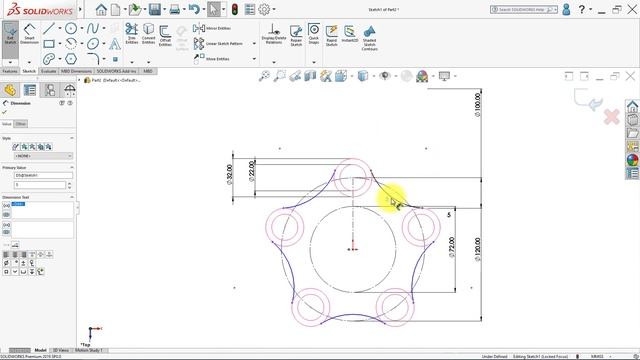Click the Repair Sketch tool
The width and height of the screenshot is (640, 360).
pyautogui.click(x=296, y=36)
